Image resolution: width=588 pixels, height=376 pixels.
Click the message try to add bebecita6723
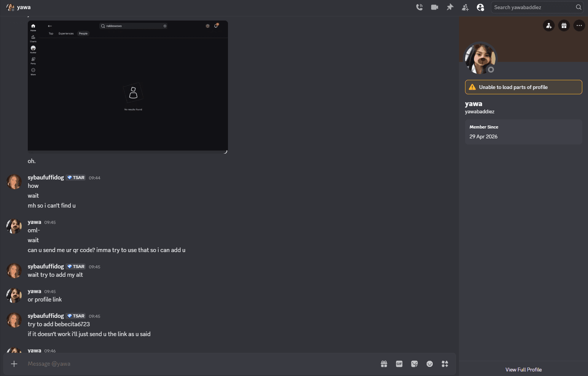(59, 324)
